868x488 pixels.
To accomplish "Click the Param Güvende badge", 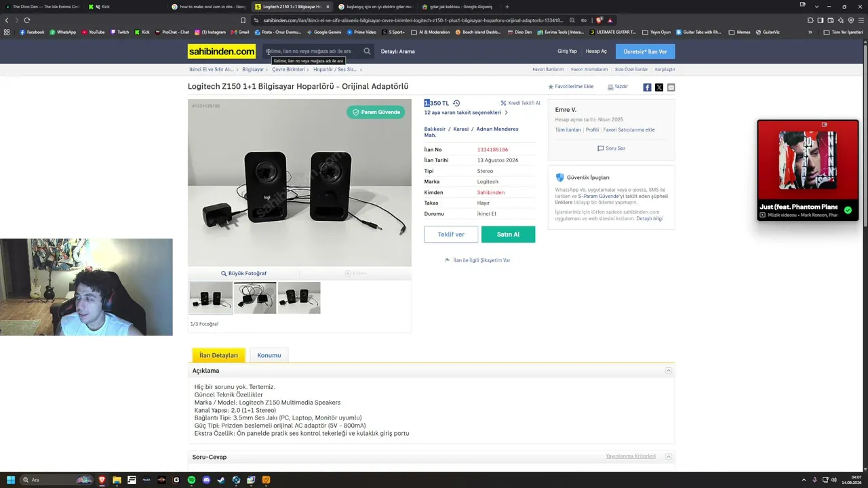I will 376,112.
